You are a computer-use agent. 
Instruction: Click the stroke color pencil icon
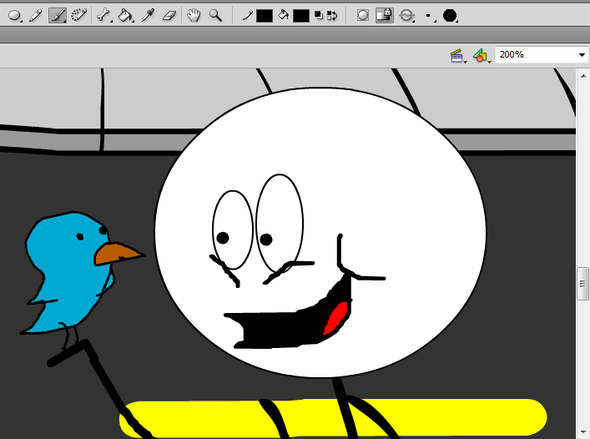(x=248, y=16)
